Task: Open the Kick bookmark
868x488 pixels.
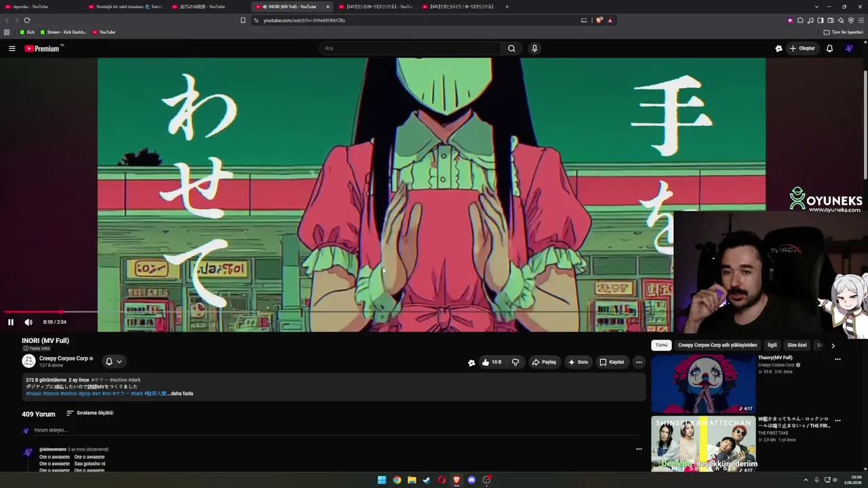Action: [27, 32]
